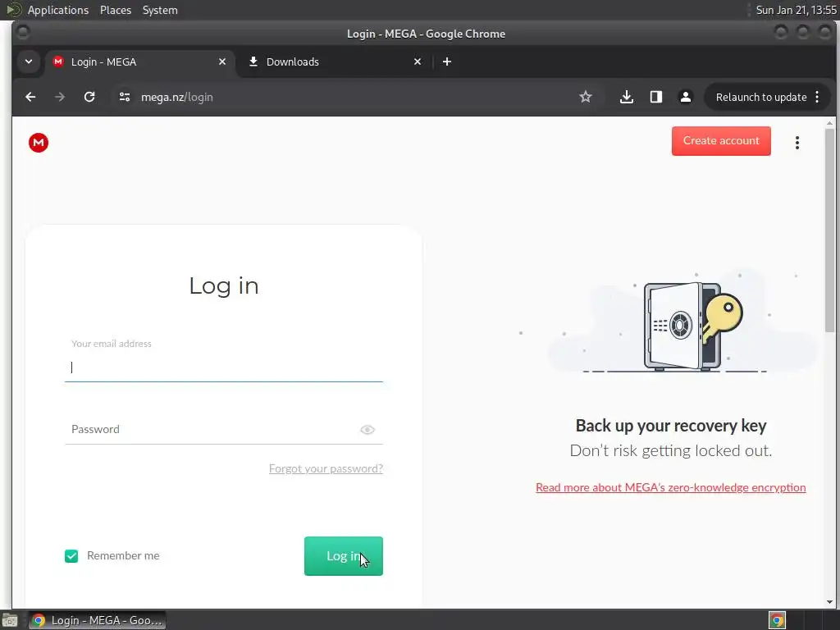Open the System menu
840x630 pixels.
coord(160,10)
